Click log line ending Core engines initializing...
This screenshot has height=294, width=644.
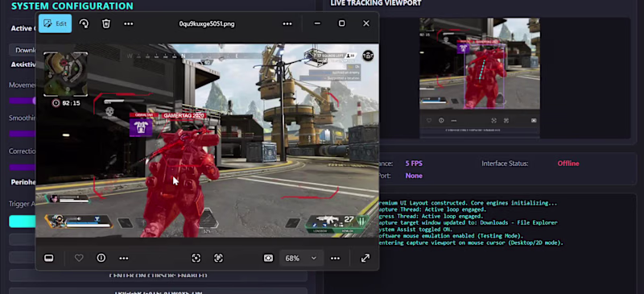coord(468,203)
